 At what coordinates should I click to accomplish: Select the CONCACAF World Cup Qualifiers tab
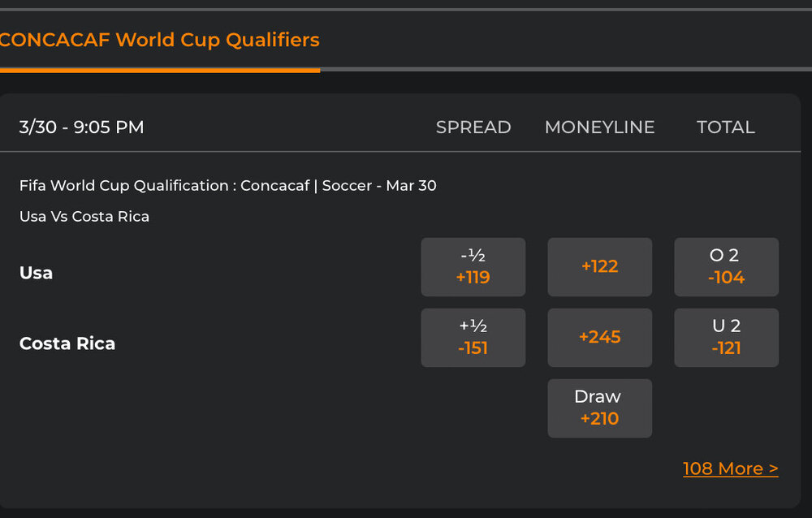(160, 39)
